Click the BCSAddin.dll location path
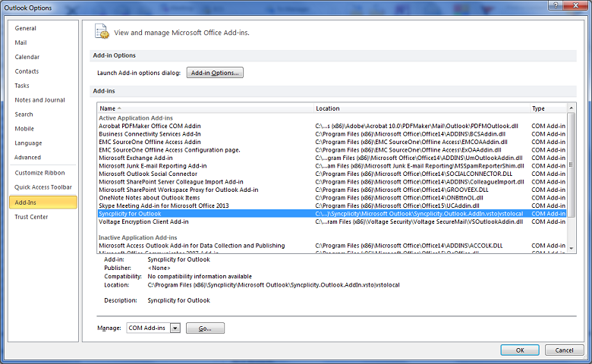 tap(410, 134)
